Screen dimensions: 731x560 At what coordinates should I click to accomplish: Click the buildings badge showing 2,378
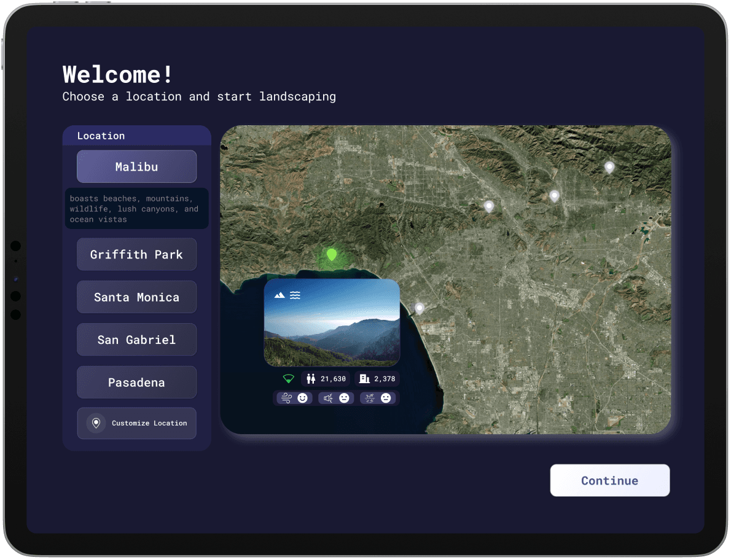point(377,379)
